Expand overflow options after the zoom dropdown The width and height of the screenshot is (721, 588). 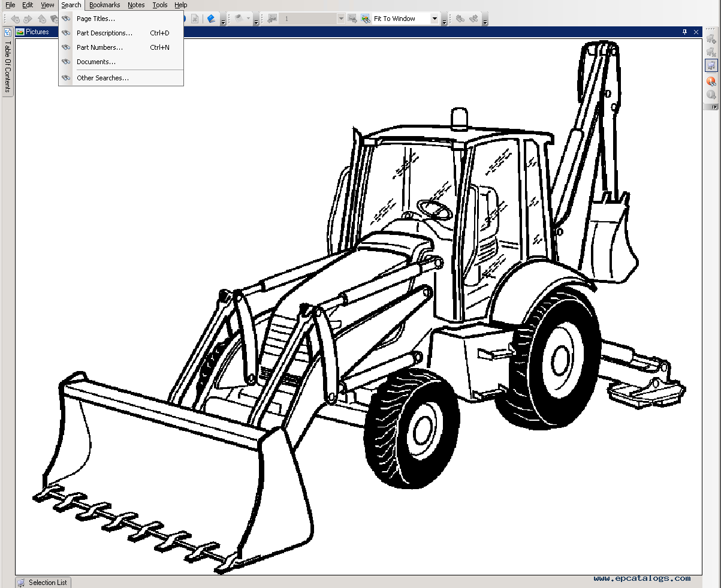(x=444, y=20)
